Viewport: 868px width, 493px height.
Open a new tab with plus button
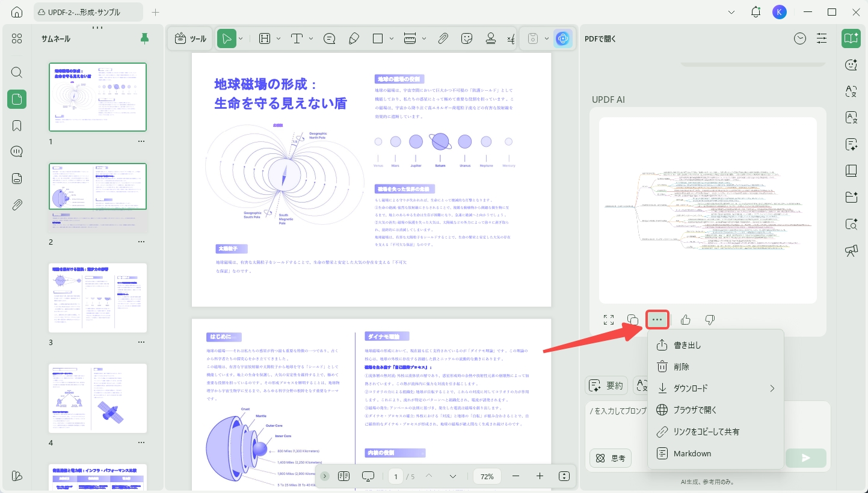click(x=156, y=12)
